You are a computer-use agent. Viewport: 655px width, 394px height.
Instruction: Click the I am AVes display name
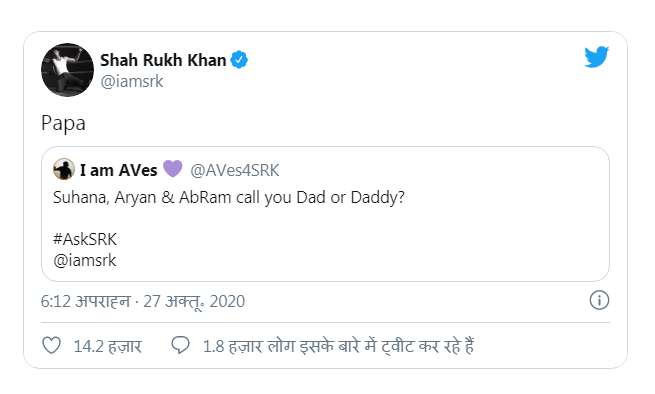pos(119,170)
